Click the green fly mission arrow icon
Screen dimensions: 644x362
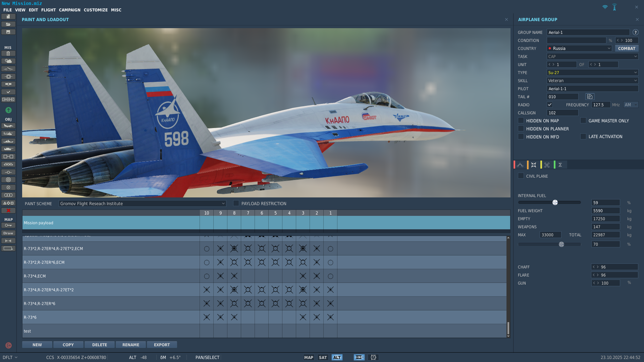[x=8, y=110]
